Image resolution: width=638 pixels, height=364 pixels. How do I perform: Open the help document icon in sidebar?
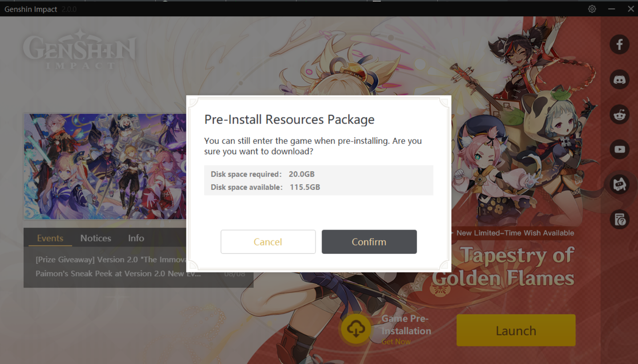coord(620,219)
